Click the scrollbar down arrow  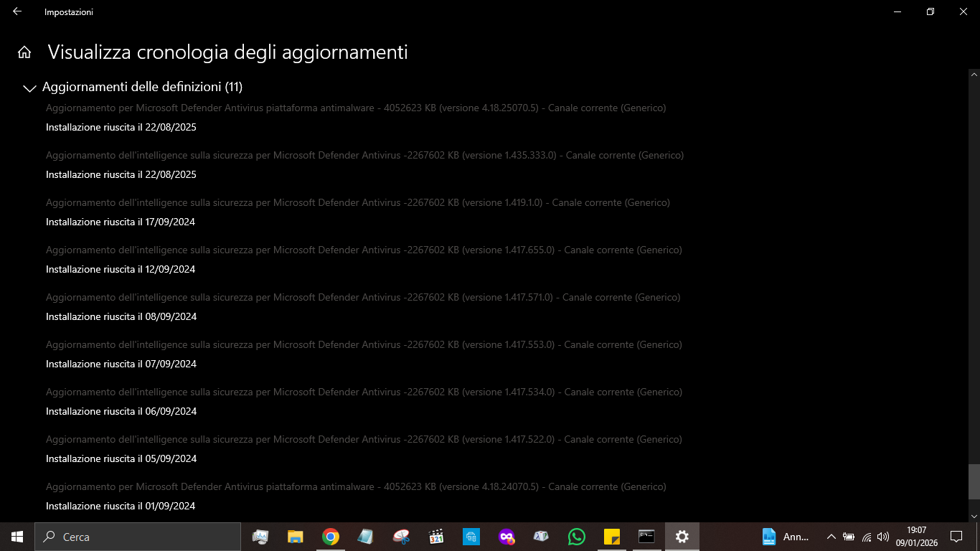(x=974, y=516)
